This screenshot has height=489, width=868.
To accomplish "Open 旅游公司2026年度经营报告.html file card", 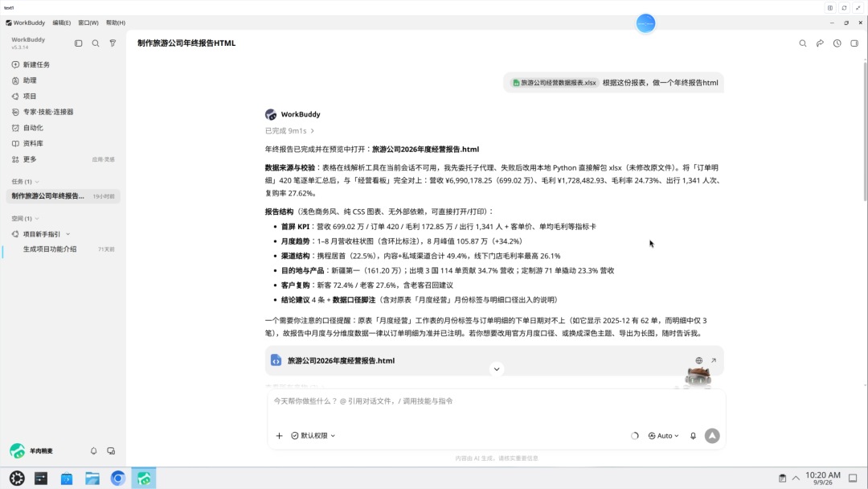I will coord(494,360).
